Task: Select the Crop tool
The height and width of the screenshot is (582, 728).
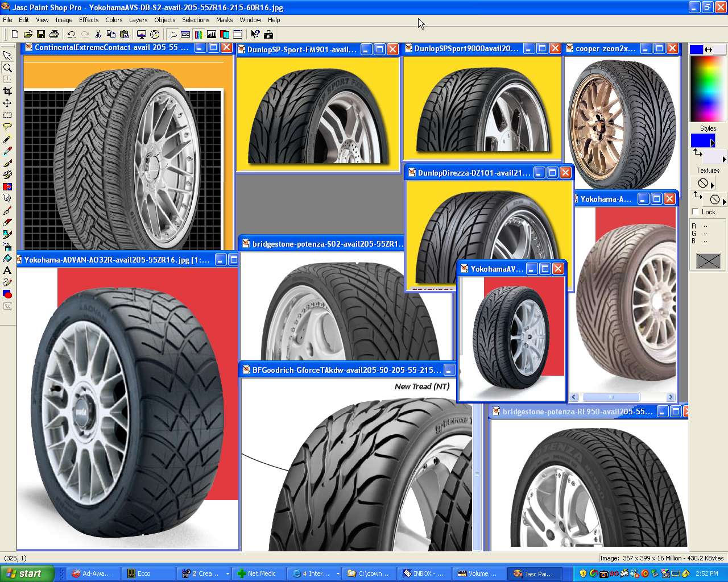Action: tap(7, 92)
